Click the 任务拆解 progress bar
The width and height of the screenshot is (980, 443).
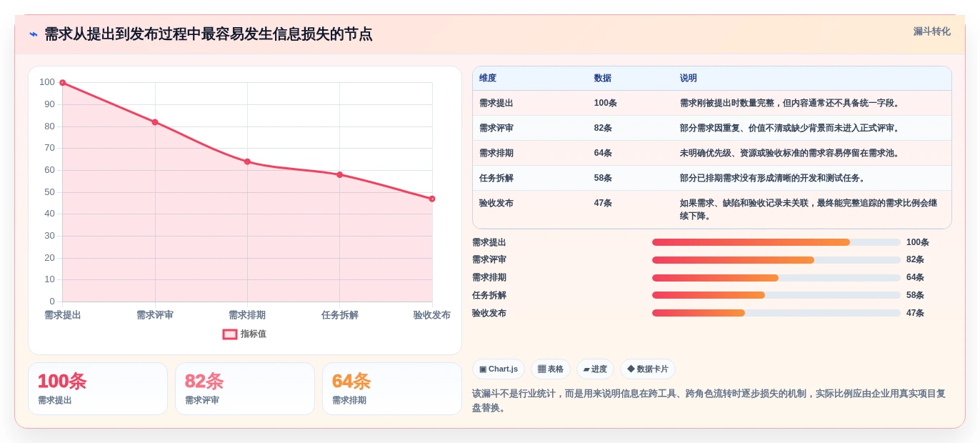tap(776, 295)
